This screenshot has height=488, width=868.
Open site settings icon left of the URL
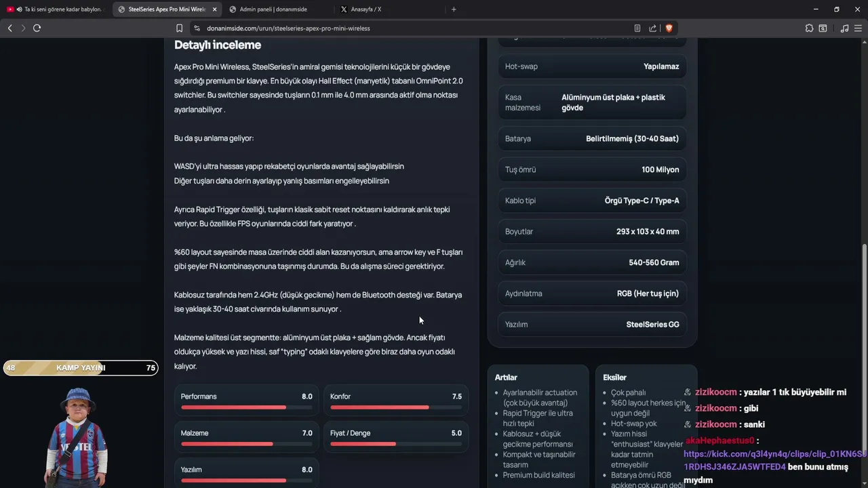pyautogui.click(x=197, y=28)
